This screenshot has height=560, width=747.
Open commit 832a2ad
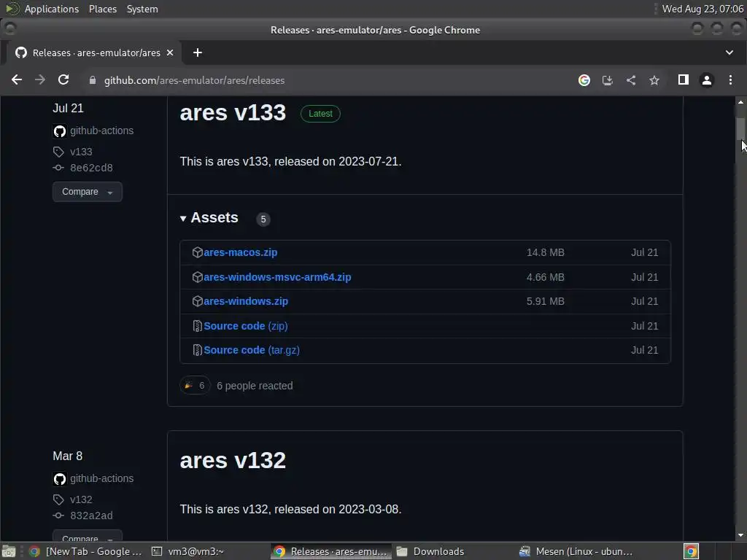[91, 516]
